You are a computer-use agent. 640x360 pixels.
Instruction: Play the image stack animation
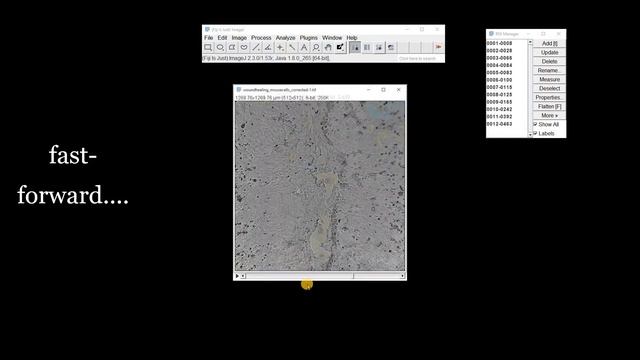pyautogui.click(x=237, y=276)
